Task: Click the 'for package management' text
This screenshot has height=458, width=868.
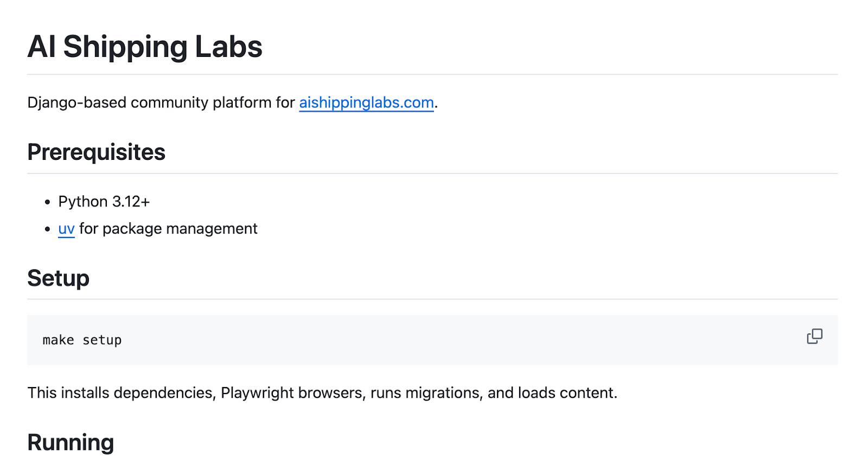Action: [x=168, y=229]
